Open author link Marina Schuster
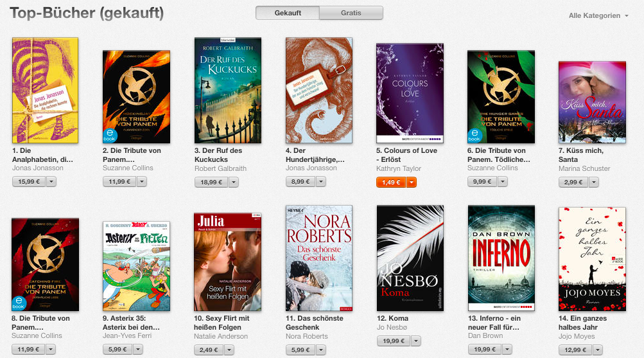Viewport: 644px width, 358px height. click(x=584, y=168)
